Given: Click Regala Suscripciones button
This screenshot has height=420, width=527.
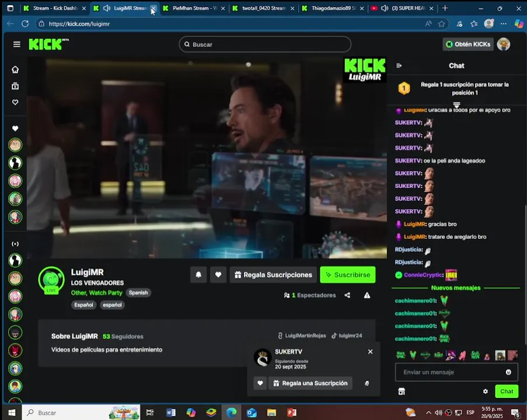Looking at the screenshot, I should click(x=273, y=275).
